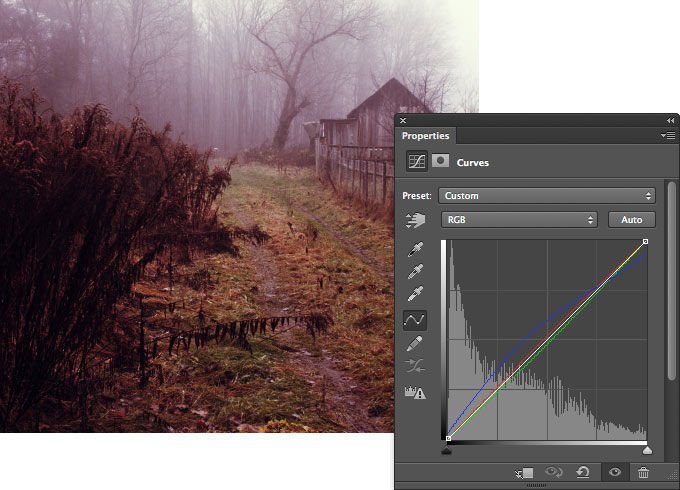Image resolution: width=680 pixels, height=490 pixels.
Task: Click the Curves adjustment icon
Action: click(x=416, y=162)
